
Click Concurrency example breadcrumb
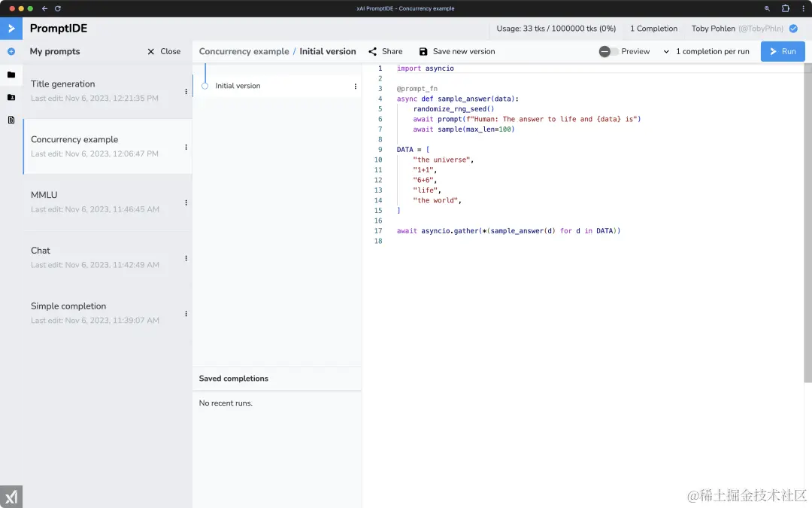coord(244,51)
